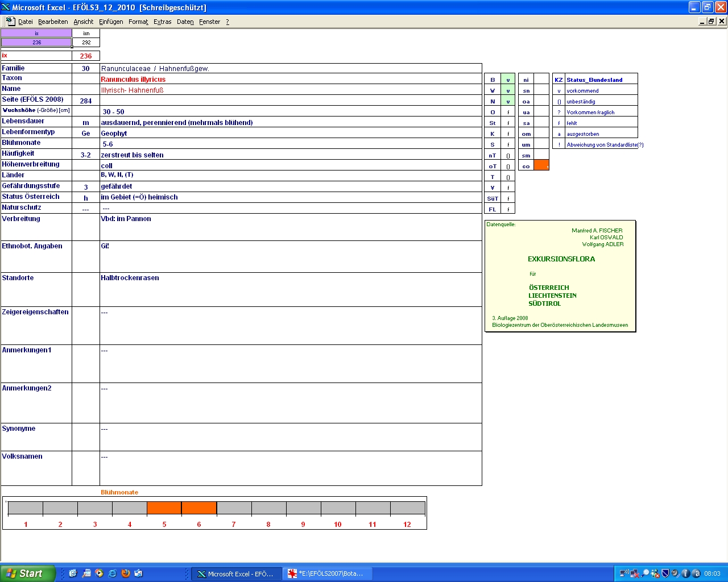Click the round 'i' info tray icon
This screenshot has height=582, width=728.
pos(686,573)
